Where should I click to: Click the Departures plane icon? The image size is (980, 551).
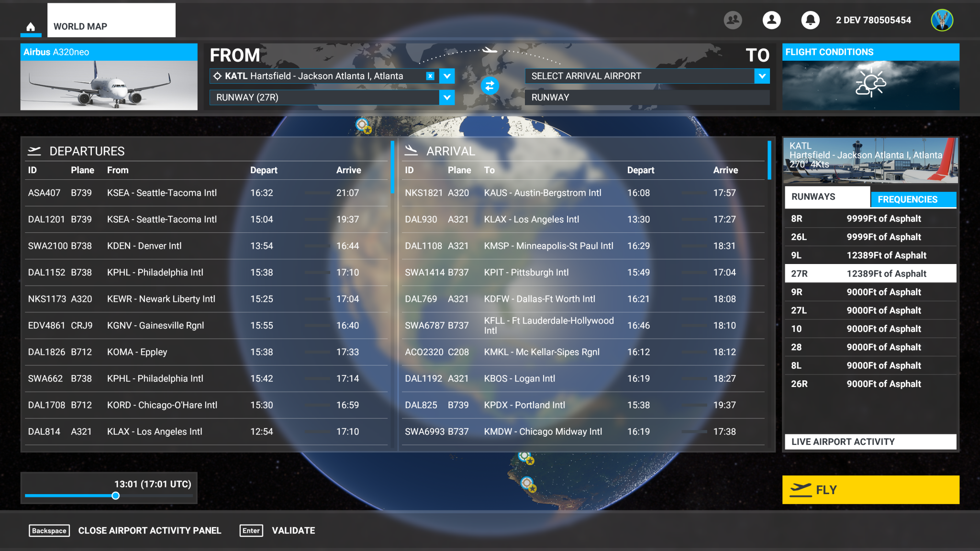pos(35,150)
